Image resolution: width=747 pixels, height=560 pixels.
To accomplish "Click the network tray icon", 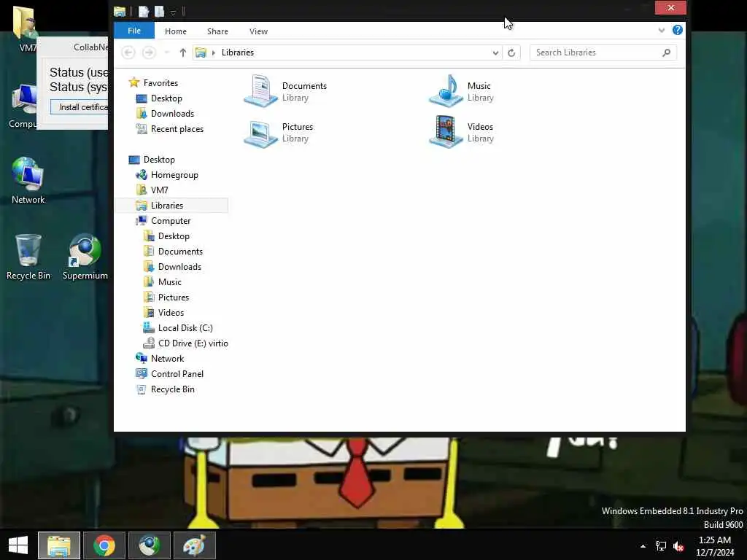I will [661, 546].
